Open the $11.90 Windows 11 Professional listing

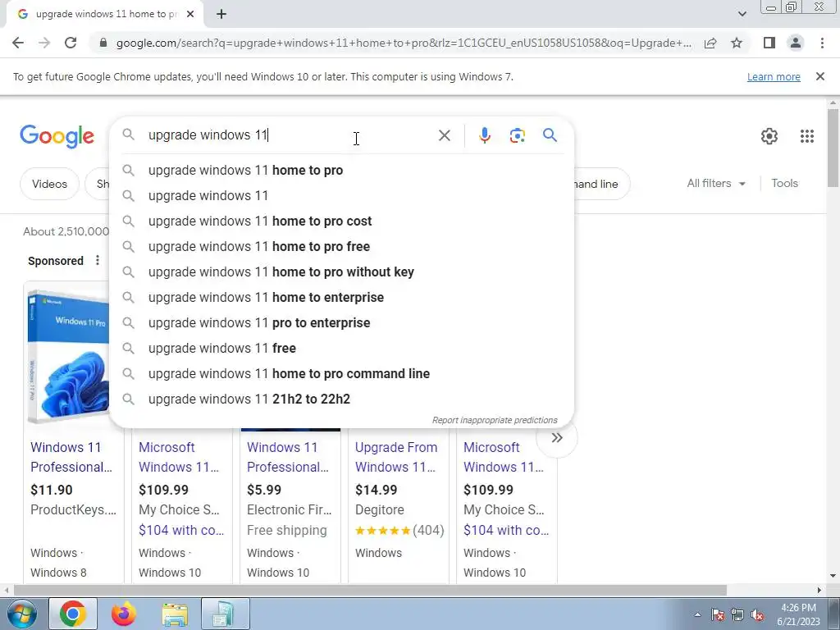[x=71, y=457]
